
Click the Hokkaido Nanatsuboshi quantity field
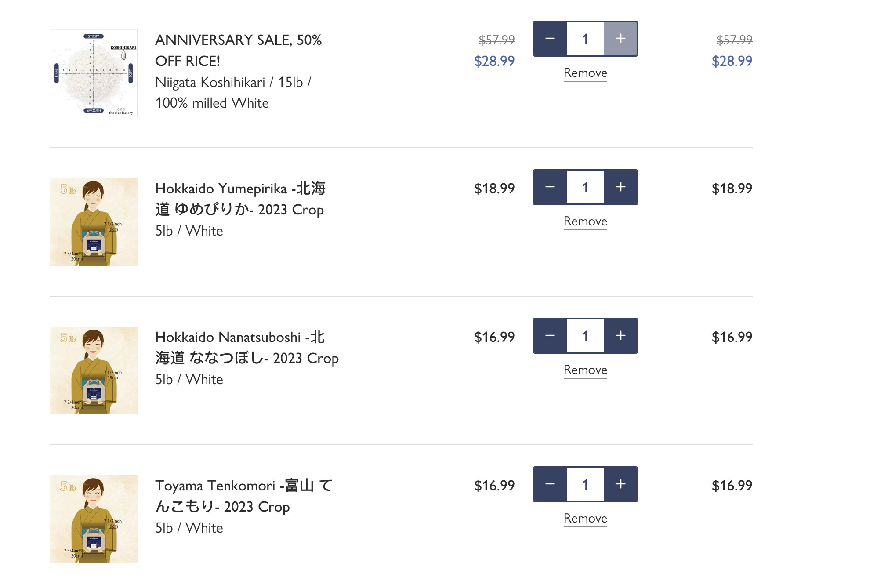(585, 336)
